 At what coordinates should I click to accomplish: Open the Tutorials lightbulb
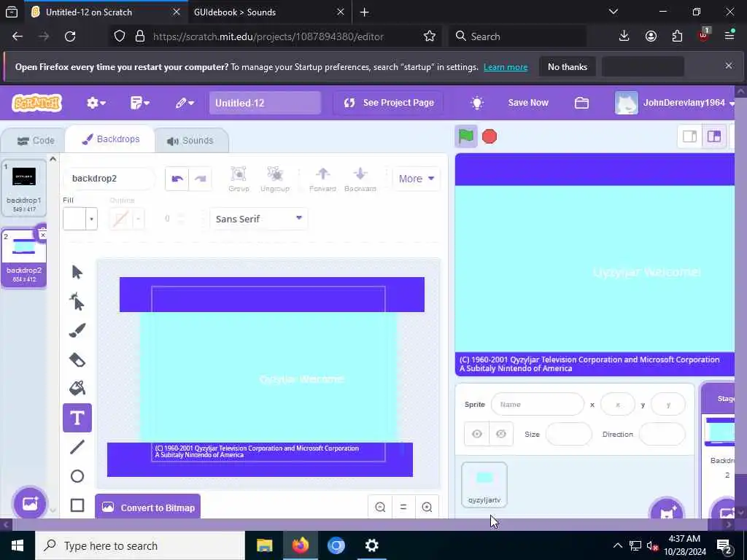tap(477, 103)
